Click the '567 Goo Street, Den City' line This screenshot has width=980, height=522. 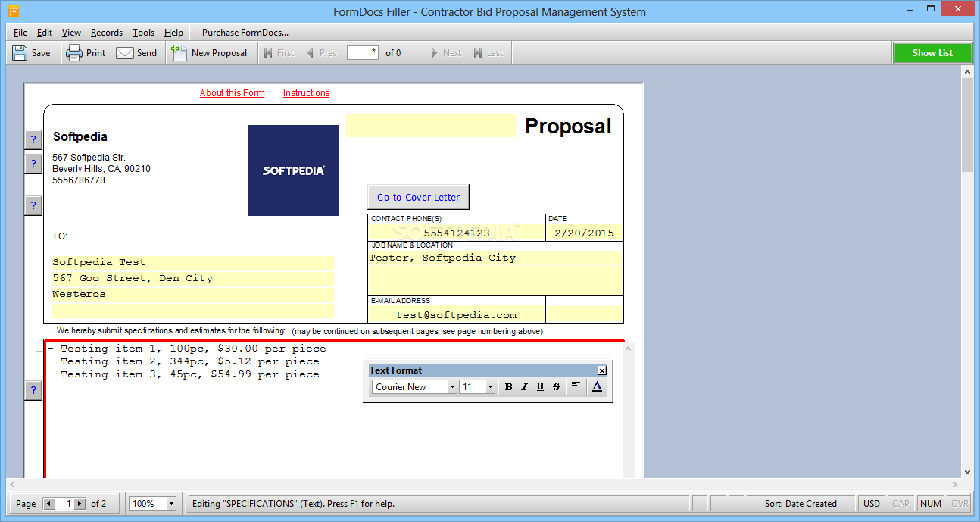[x=192, y=278]
